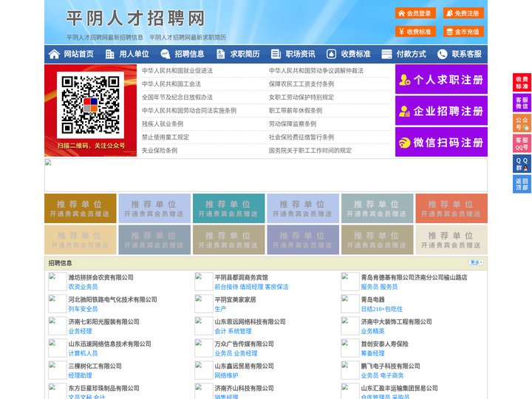The width and height of the screenshot is (532, 399).
Task: Click the red 收费标准 side widget
Action: point(522,83)
